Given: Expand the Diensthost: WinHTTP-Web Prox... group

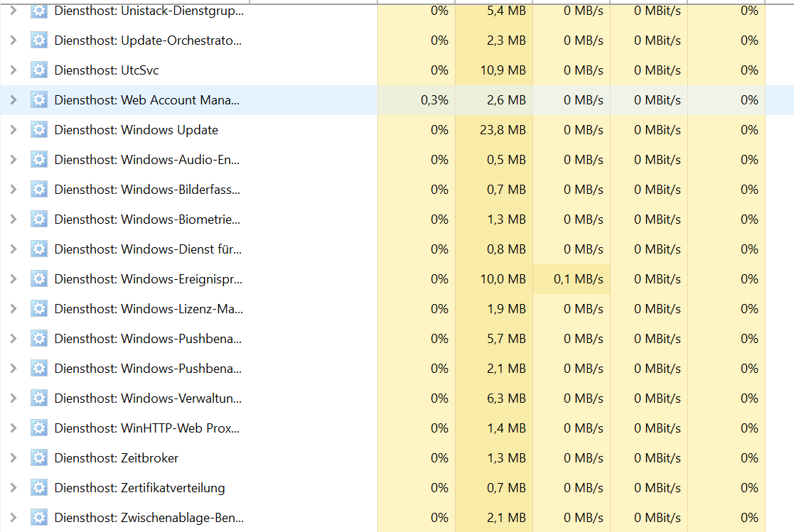Looking at the screenshot, I should click(x=14, y=428).
